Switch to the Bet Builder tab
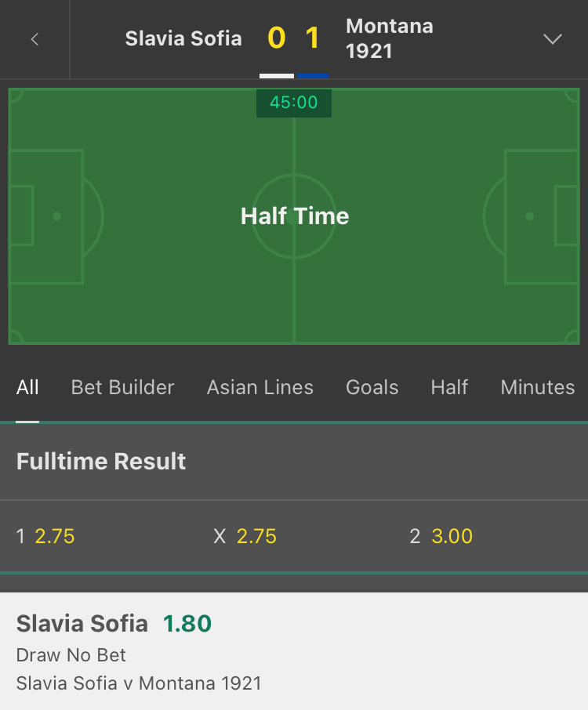Screen dimensions: 588x710 (123, 388)
